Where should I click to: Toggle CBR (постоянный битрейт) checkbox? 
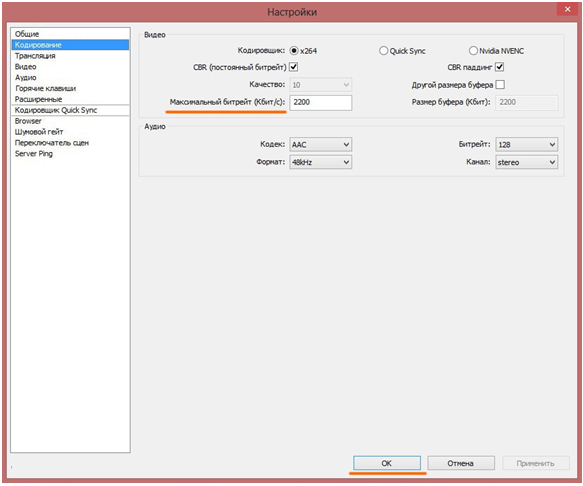pos(294,67)
